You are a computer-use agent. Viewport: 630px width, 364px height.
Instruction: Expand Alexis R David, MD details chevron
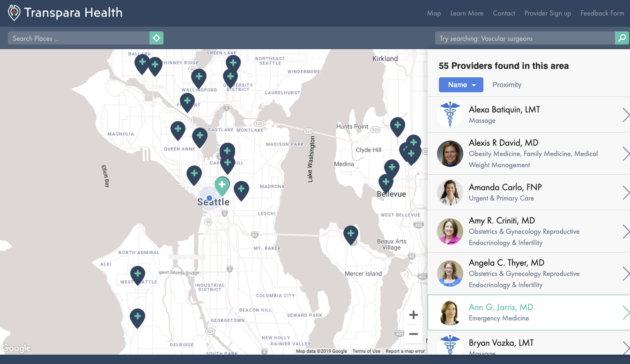[625, 154]
